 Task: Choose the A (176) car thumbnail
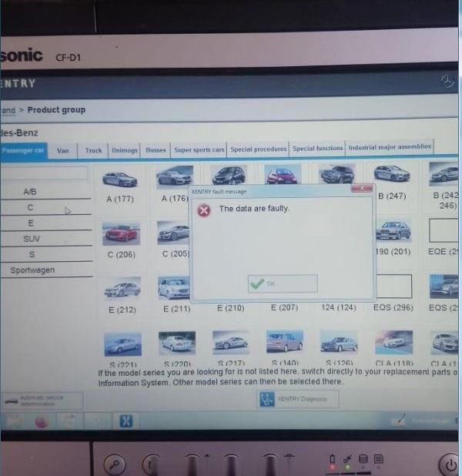pyautogui.click(x=174, y=176)
